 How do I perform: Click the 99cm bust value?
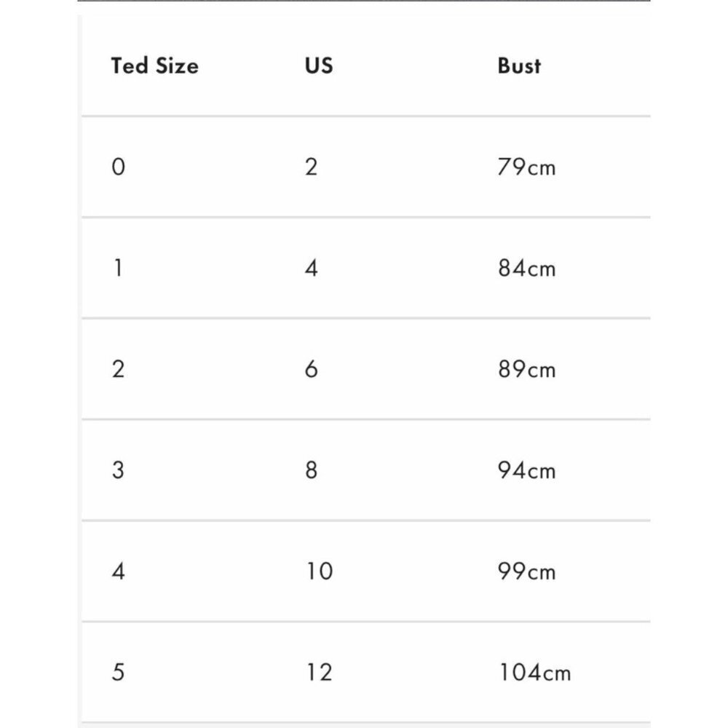tap(526, 571)
